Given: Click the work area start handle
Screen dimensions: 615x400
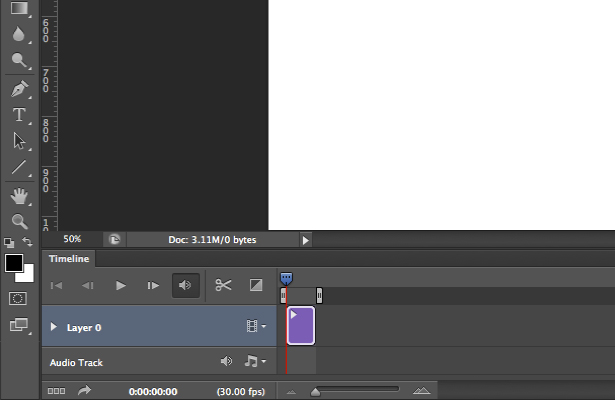Looking at the screenshot, I should [283, 296].
